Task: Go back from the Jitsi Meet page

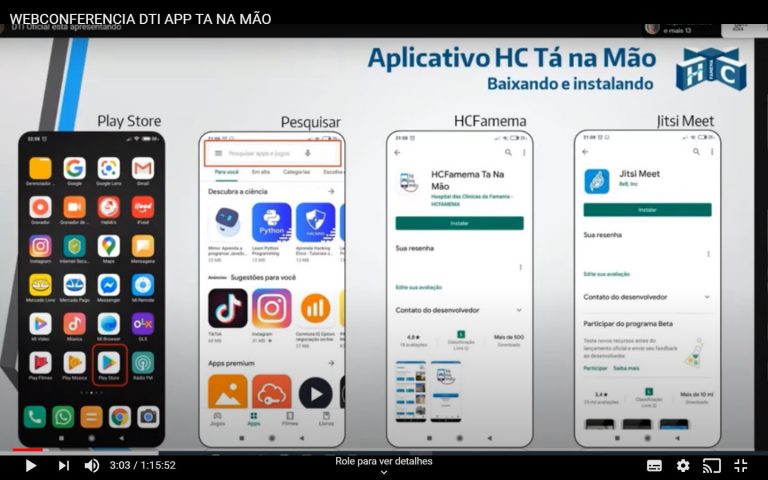Action: point(585,152)
